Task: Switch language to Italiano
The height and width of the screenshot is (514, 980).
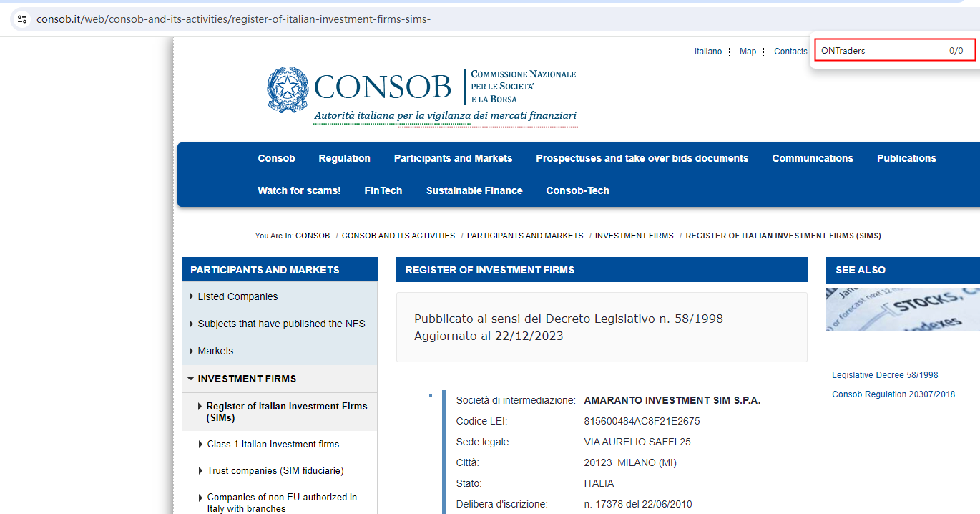Action: click(707, 52)
